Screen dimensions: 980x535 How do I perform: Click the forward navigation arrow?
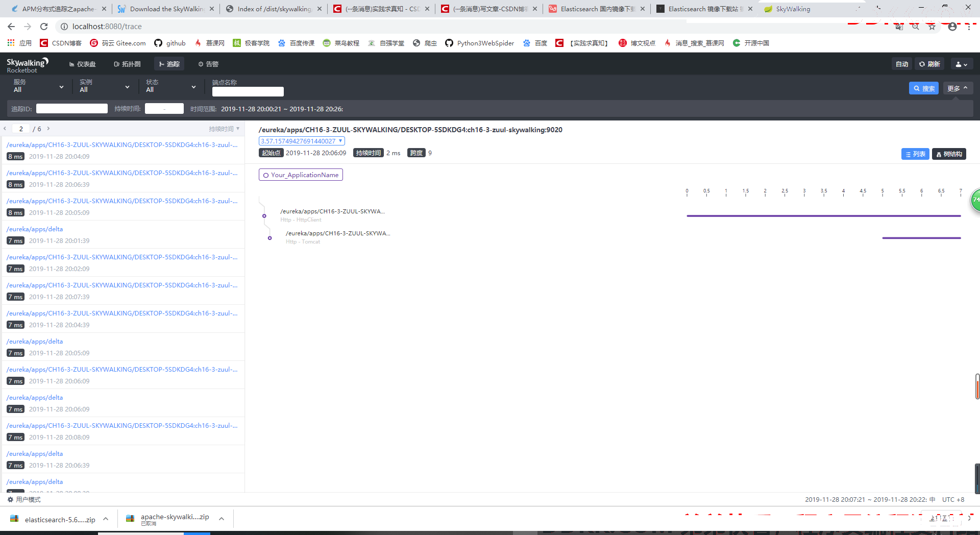[x=28, y=27]
